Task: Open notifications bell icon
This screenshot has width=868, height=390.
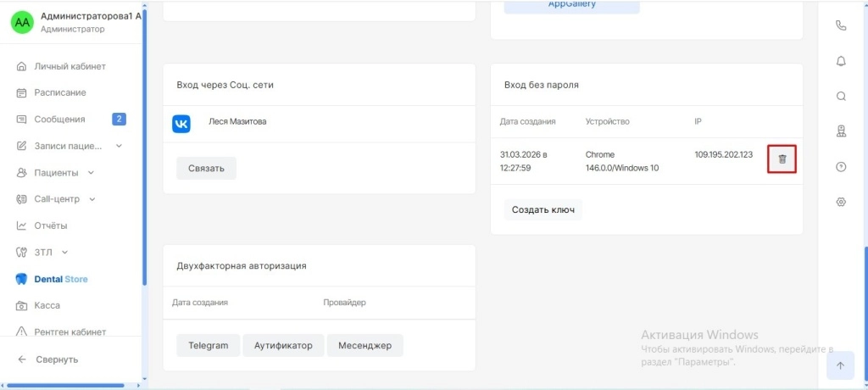Action: 841,61
